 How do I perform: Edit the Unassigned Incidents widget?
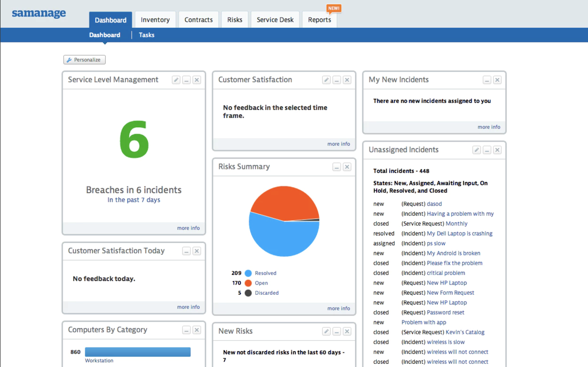point(477,150)
